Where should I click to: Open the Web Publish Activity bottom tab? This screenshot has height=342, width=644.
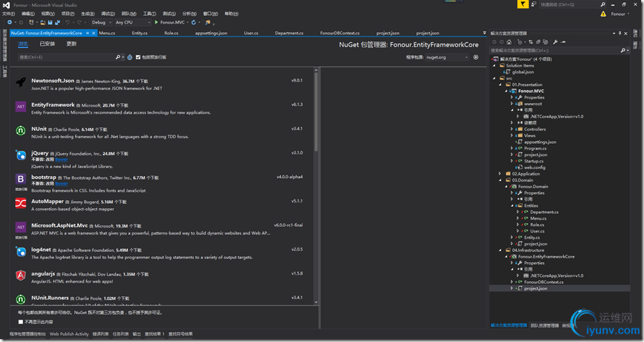69,334
